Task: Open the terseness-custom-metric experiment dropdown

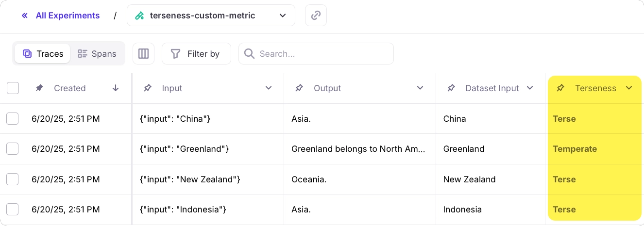Action: 211,16
